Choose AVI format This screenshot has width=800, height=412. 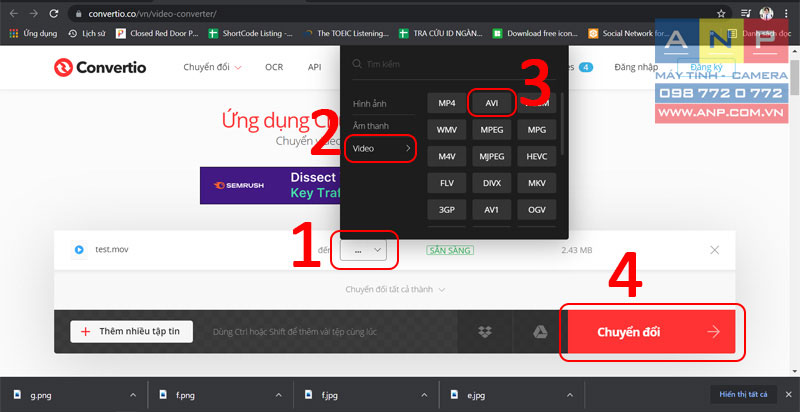[x=491, y=104]
